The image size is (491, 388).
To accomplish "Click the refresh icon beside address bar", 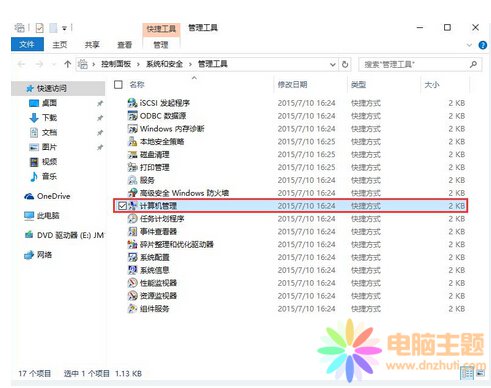I will pyautogui.click(x=345, y=64).
